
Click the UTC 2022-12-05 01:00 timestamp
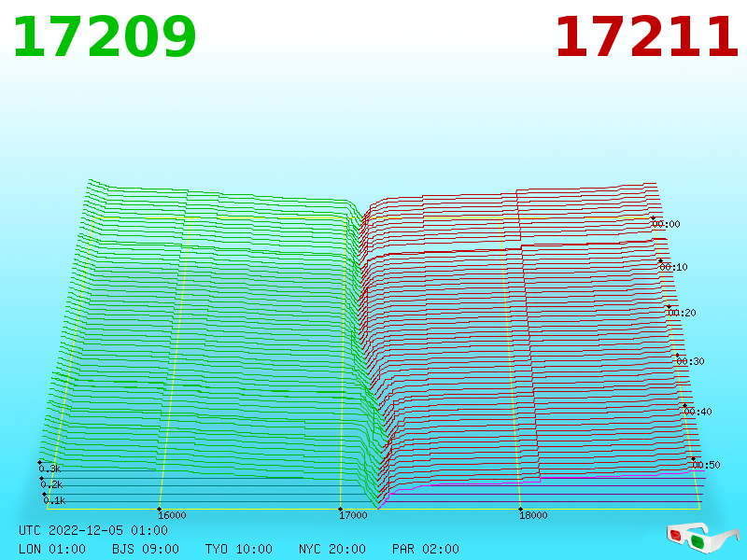tap(93, 530)
